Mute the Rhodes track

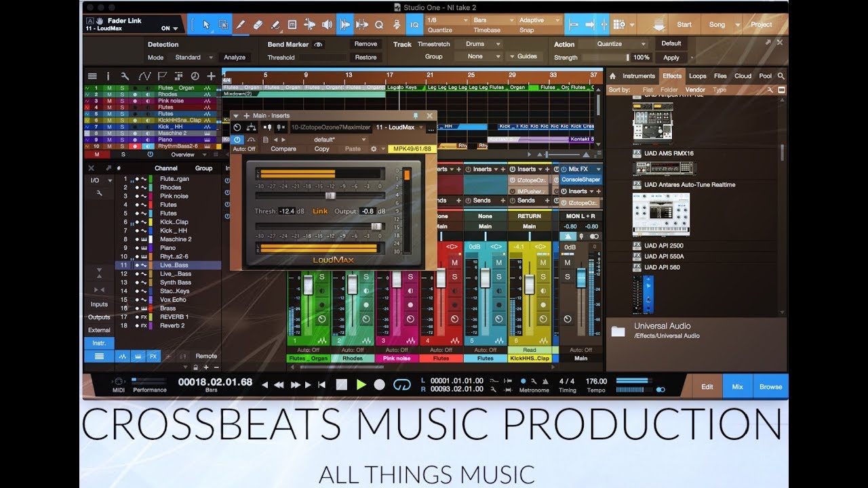coord(110,94)
